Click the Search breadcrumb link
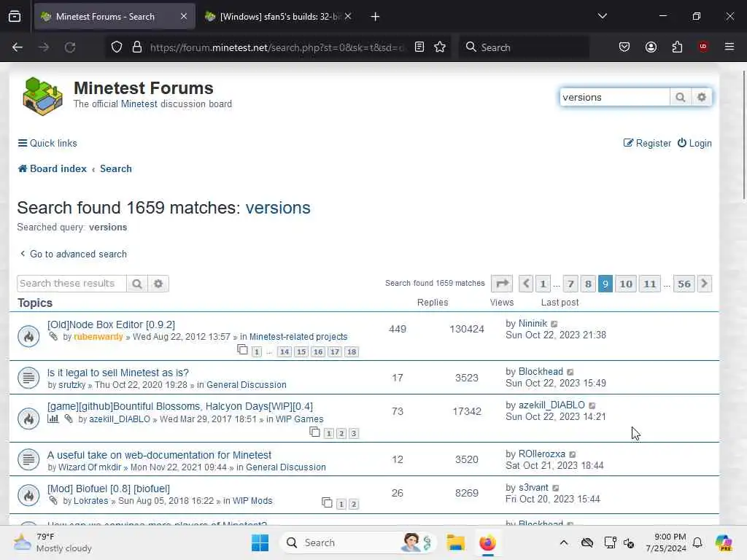 tap(116, 168)
